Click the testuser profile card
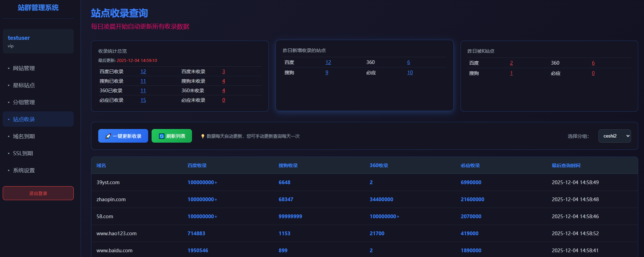 click(38, 41)
